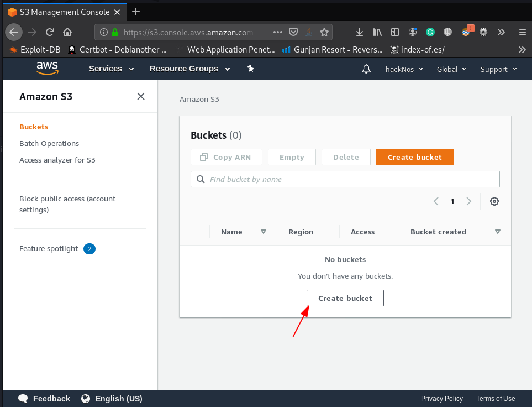Image resolution: width=532 pixels, height=407 pixels.
Task: Click the orange Create bucket button
Action: 415,157
